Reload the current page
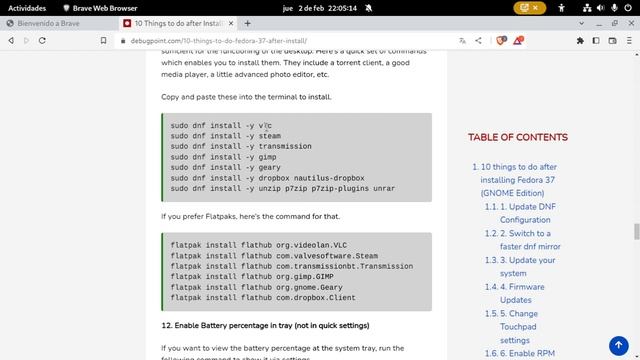Image resolution: width=640 pixels, height=360 pixels. [42, 40]
